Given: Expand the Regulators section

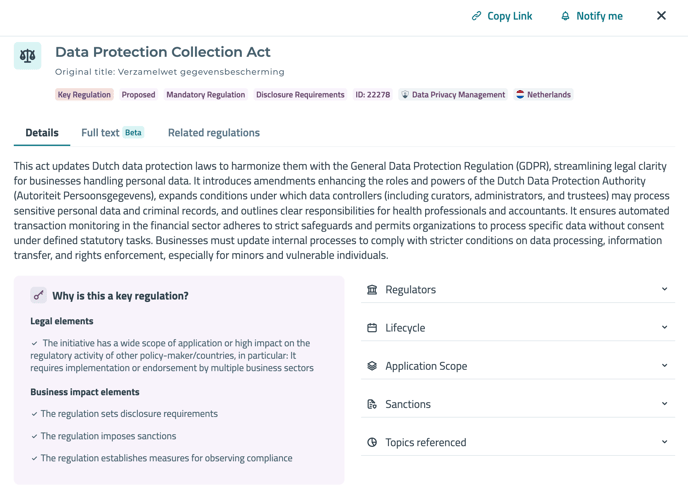Looking at the screenshot, I should tap(664, 290).
